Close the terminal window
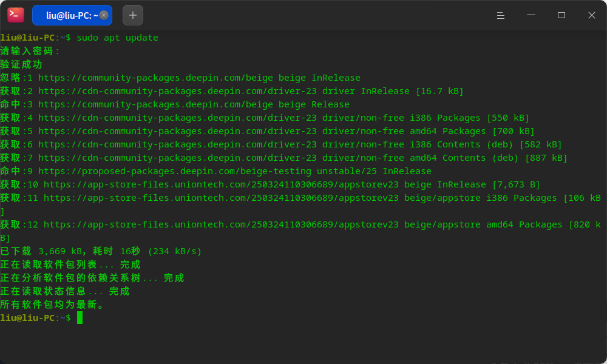The image size is (607, 364). coord(591,15)
